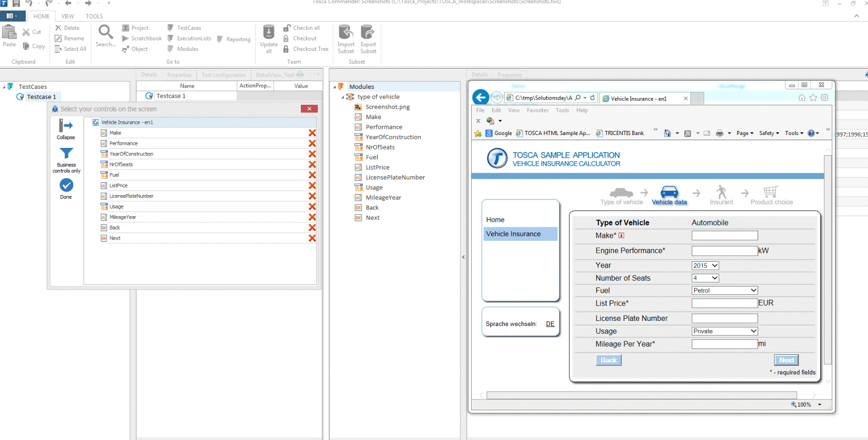Click the DE language link
Screen dimensions: 868x440
click(550, 324)
